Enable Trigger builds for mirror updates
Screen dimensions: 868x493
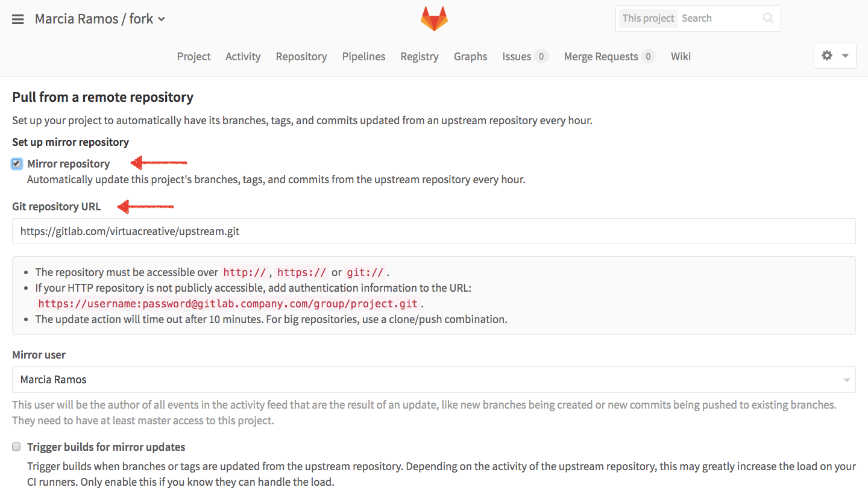(x=16, y=447)
